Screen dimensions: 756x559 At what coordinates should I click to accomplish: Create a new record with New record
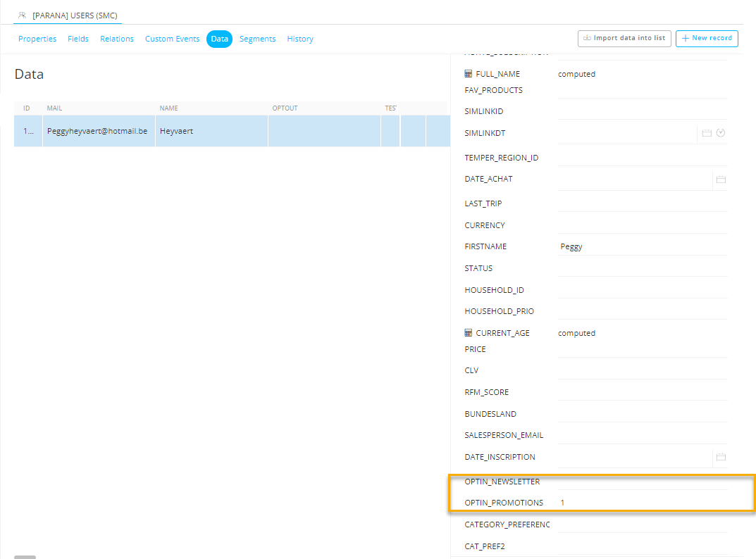(707, 38)
